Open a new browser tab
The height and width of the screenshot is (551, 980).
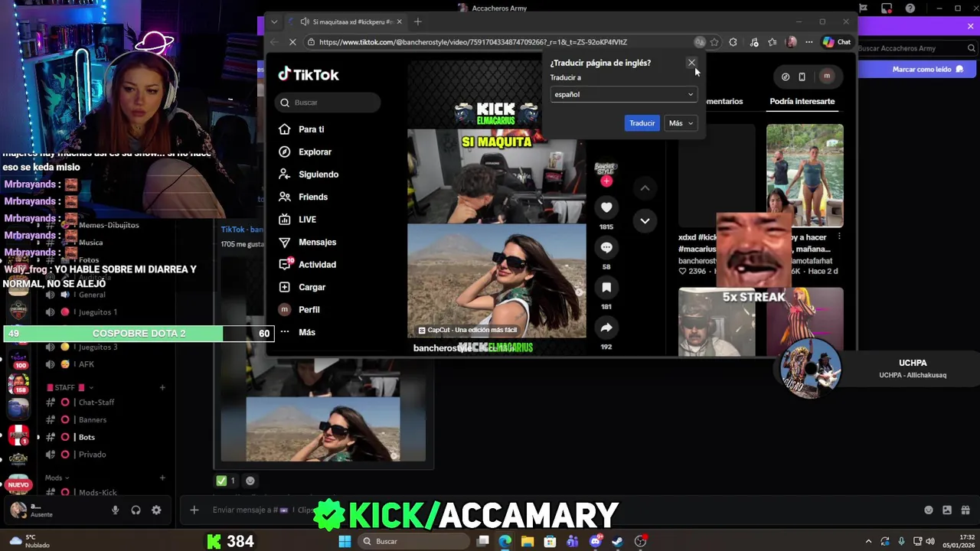click(x=417, y=21)
